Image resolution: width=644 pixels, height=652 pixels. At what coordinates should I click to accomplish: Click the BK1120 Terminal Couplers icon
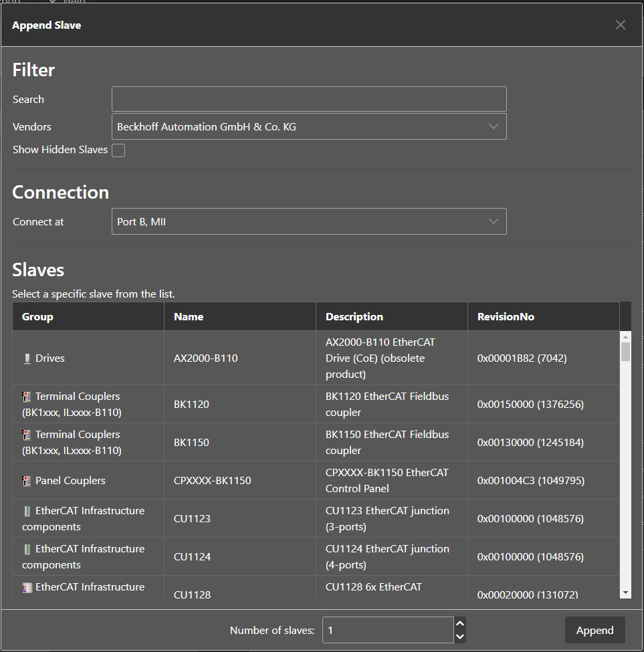click(27, 397)
